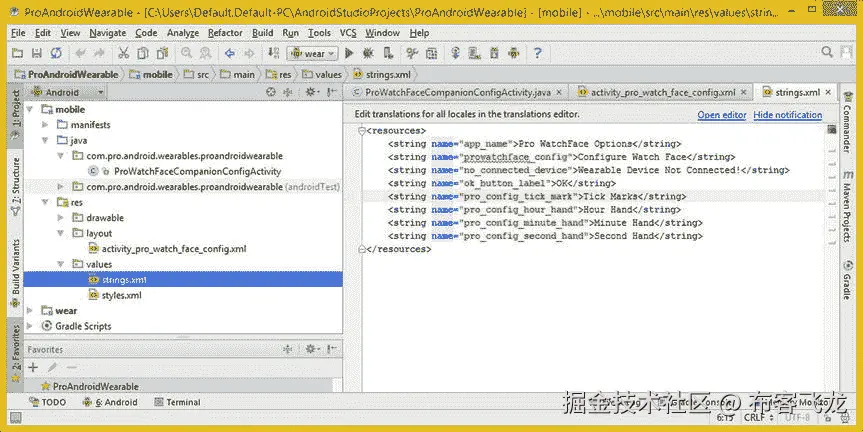Viewport: 863px width, 432px height.
Task: Collapse the res folder node
Action: click(x=45, y=203)
